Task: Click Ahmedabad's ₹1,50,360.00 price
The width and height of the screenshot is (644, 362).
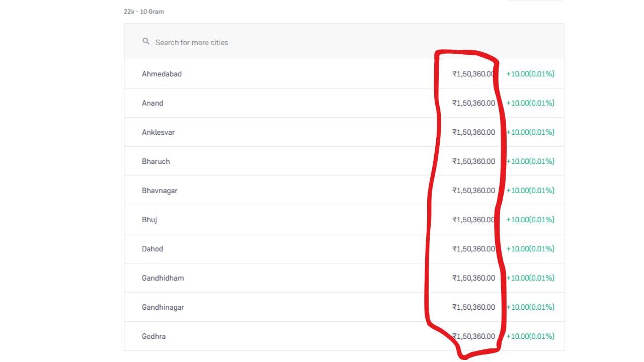Action: pyautogui.click(x=473, y=74)
